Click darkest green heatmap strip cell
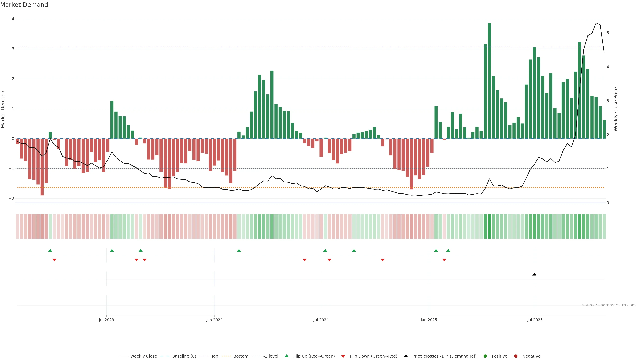Screen dimensions: 644x362 pyautogui.click(x=489, y=226)
